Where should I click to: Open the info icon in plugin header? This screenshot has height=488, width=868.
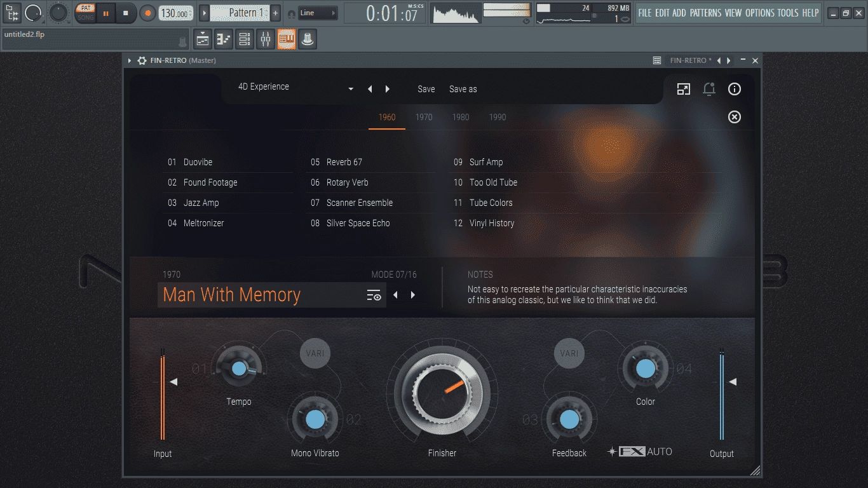(735, 89)
